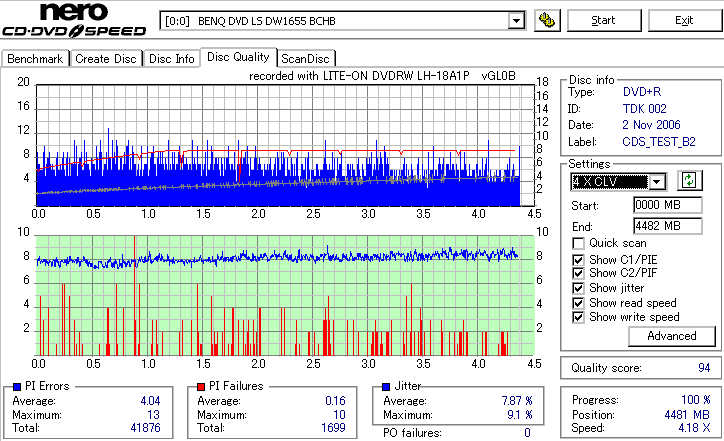The width and height of the screenshot is (724, 441).
Task: Switch to the Benchmark tab
Action: click(x=35, y=59)
